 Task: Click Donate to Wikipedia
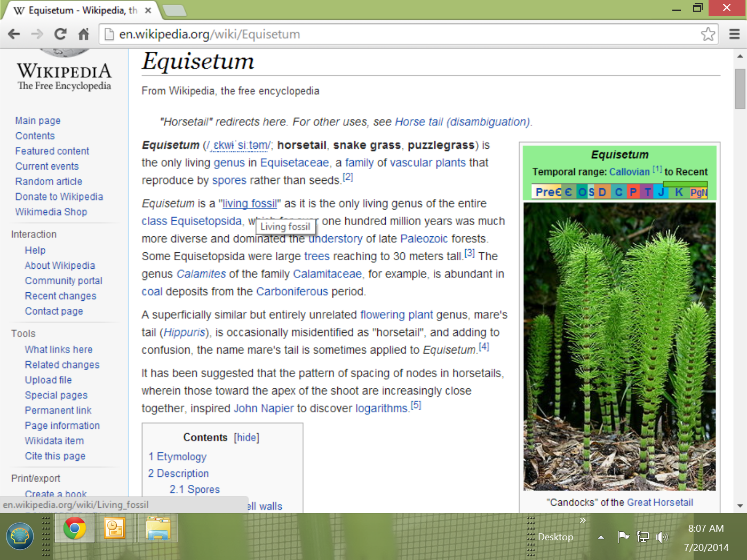pos(59,197)
